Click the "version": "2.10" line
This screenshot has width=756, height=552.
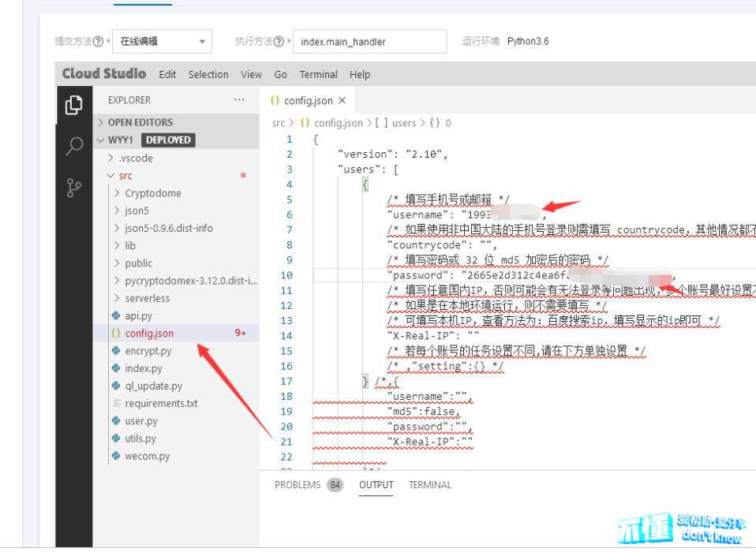pos(392,154)
